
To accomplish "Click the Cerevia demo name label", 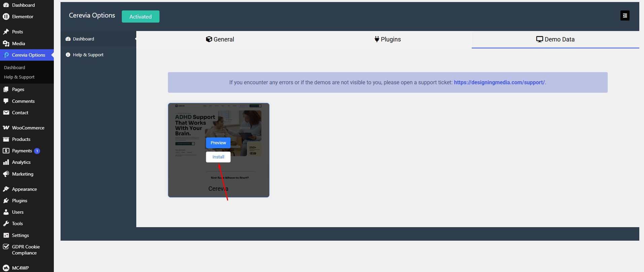I will [218, 189].
